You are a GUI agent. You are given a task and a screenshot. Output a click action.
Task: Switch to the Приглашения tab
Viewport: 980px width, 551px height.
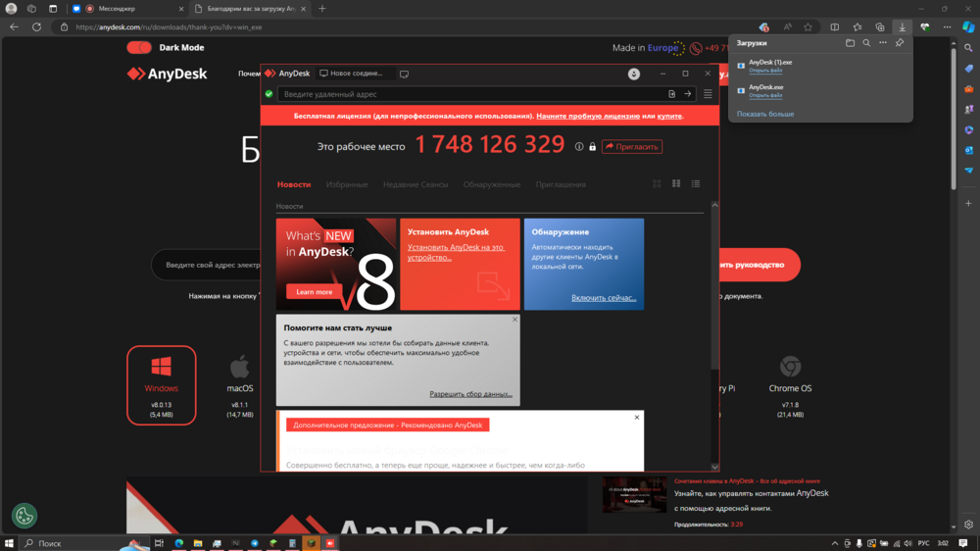pyautogui.click(x=561, y=184)
